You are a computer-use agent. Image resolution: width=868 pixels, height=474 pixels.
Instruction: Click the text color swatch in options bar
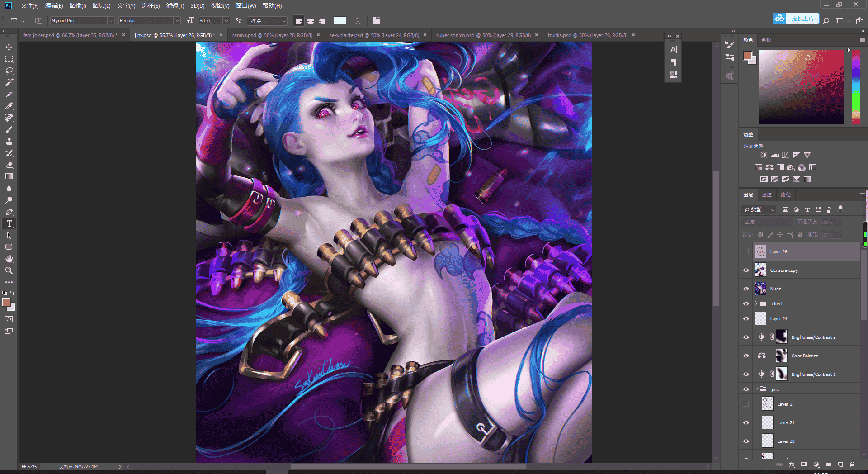coord(340,21)
